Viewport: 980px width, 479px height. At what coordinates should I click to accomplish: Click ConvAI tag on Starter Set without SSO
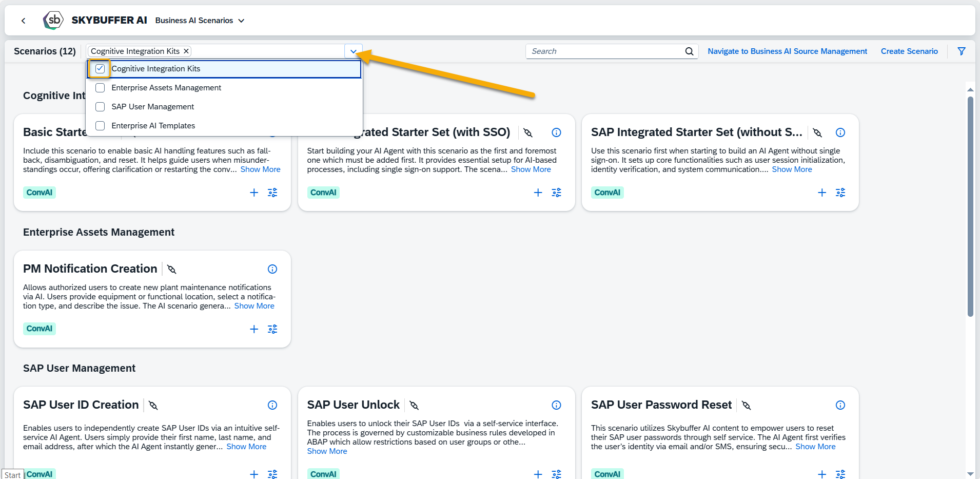click(x=607, y=193)
